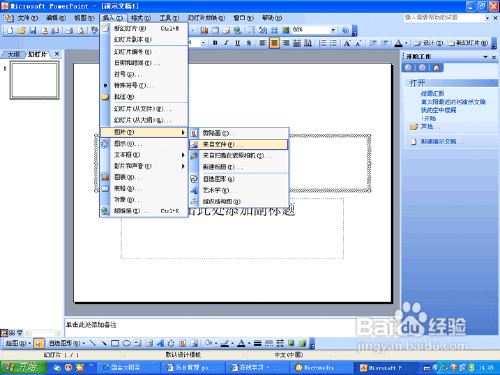Open the zoom percentage dropdown
Viewport: 500px width, 375px height.
coord(333,30)
